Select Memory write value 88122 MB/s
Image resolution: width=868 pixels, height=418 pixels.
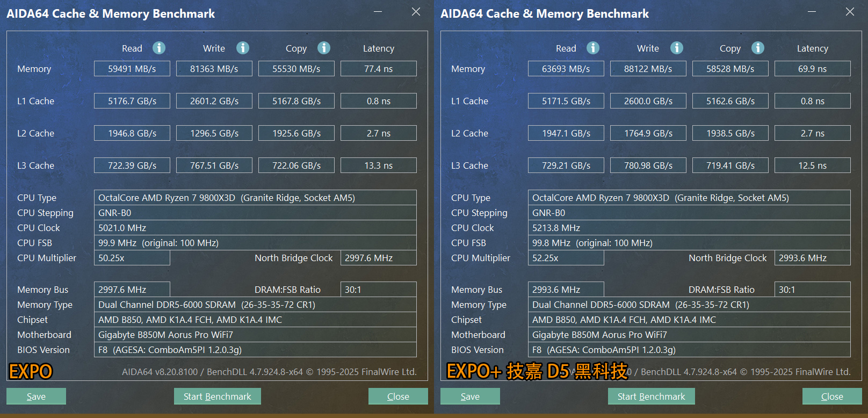(648, 69)
